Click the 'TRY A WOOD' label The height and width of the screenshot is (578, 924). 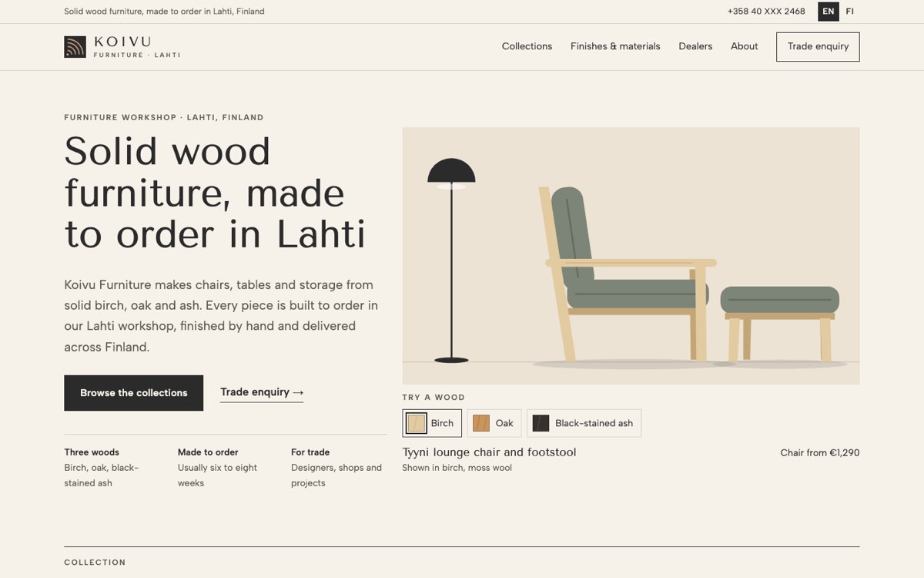434,398
